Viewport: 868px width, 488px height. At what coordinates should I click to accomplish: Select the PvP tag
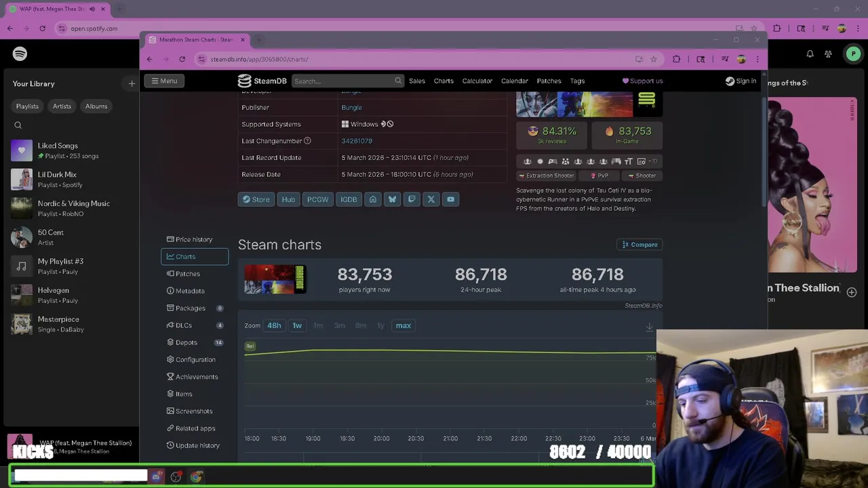point(599,176)
